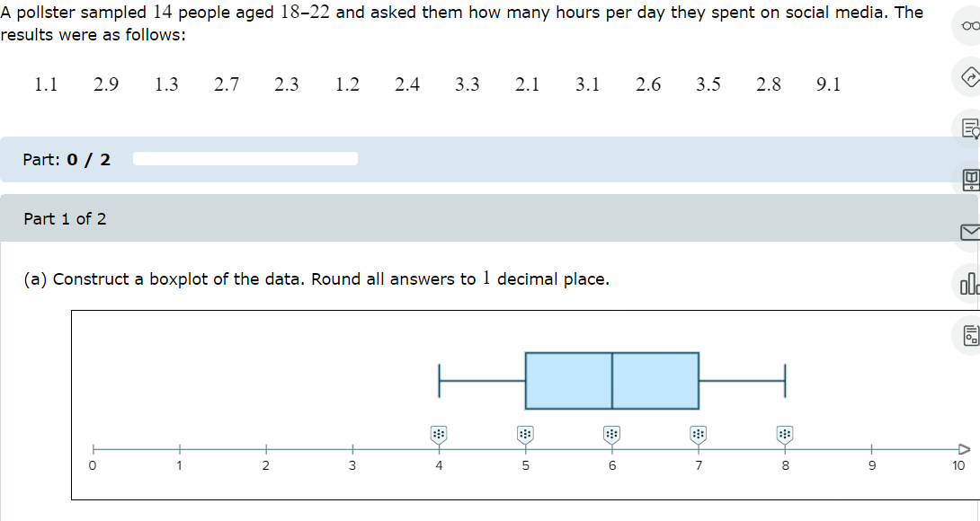Select the boxplot minimum handle at 4
Viewport: 980px width, 521px height.
[439, 435]
